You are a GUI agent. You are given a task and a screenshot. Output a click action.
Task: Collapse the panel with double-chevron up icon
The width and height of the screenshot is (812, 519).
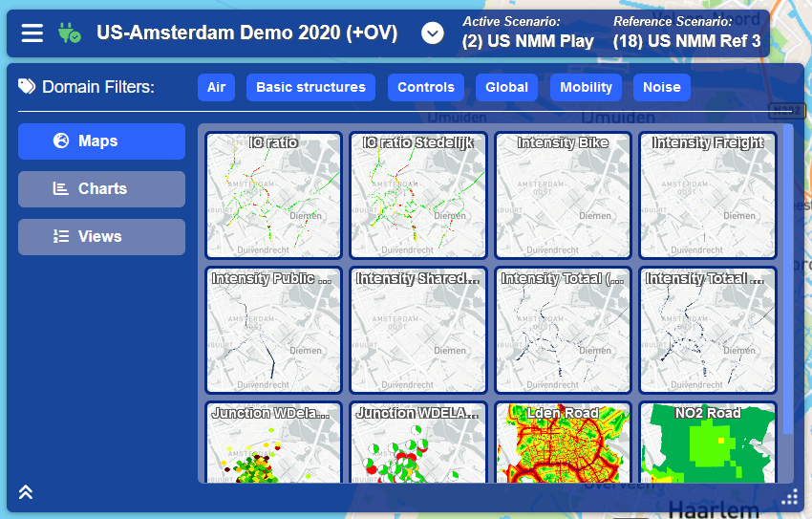[x=26, y=491]
